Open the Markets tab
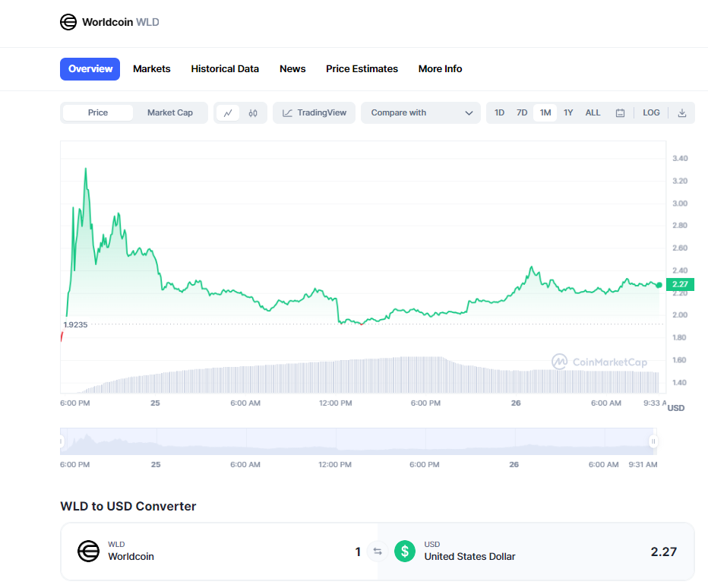The height and width of the screenshot is (588, 708). click(152, 69)
